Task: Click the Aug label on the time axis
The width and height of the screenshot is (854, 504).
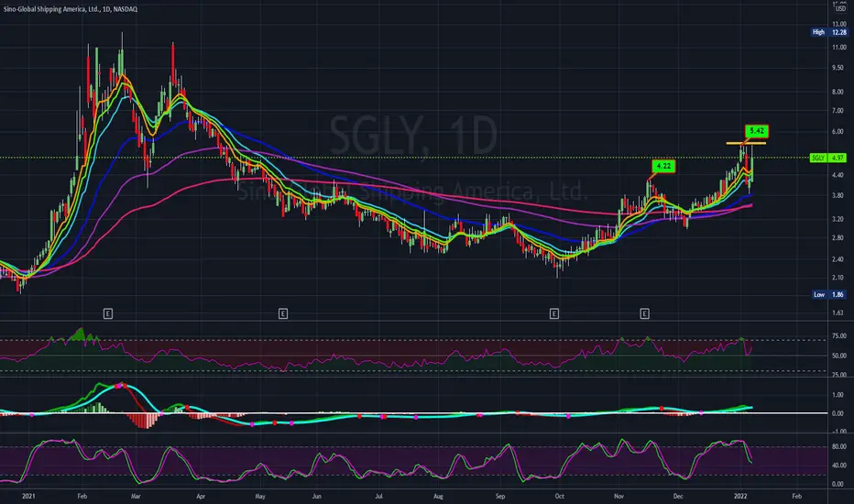Action: point(438,497)
